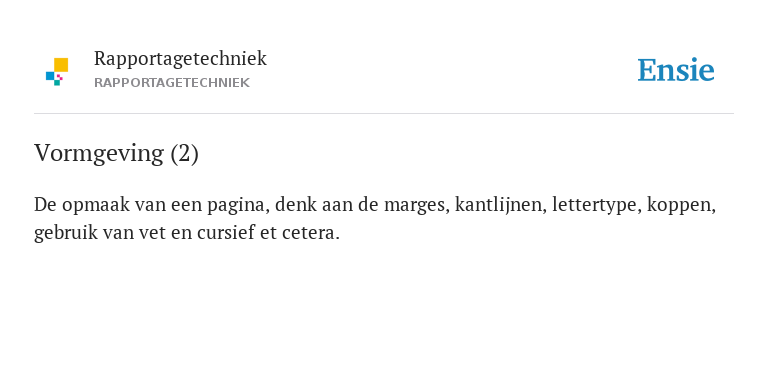The image size is (768, 384).
Task: Click the small pink square in the logo
Action: (60, 77)
